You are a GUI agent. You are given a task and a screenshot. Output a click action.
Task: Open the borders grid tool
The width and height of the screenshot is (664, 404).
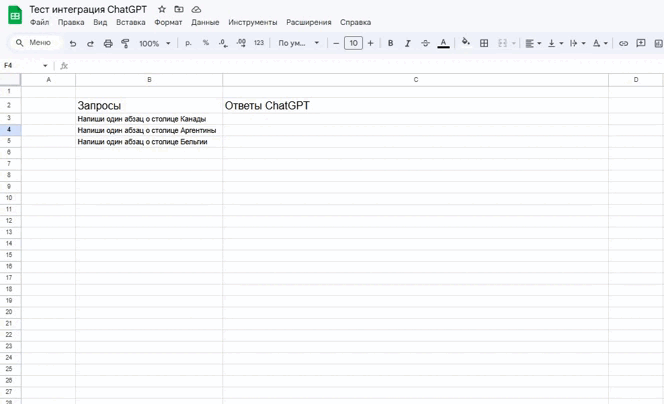[484, 43]
